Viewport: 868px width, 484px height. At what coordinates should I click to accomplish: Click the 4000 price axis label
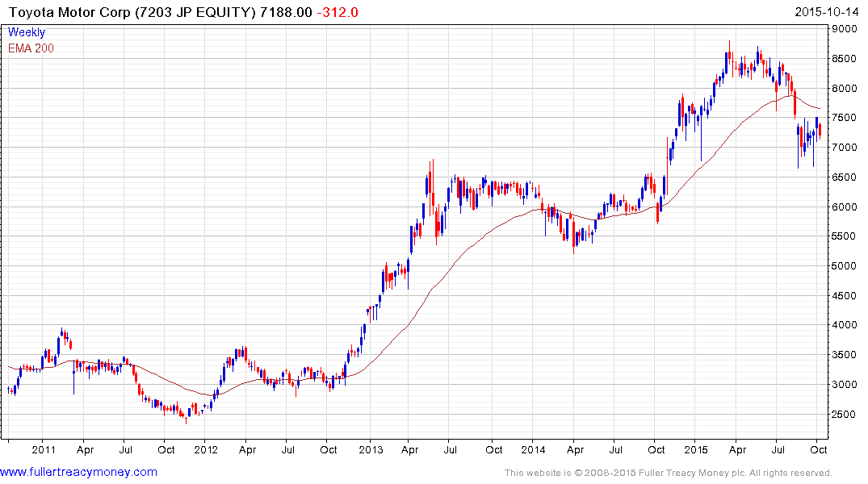coord(845,325)
